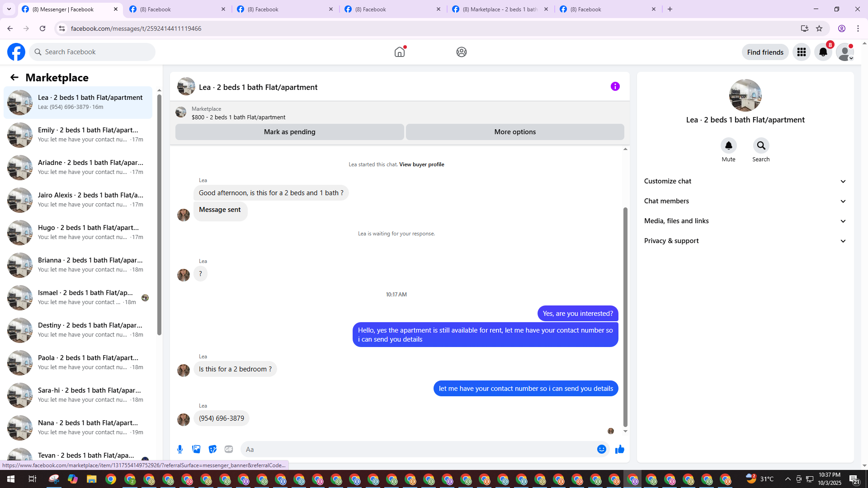Choose a sticker from the sticker icon
This screenshot has width=868, height=488.
click(212, 449)
